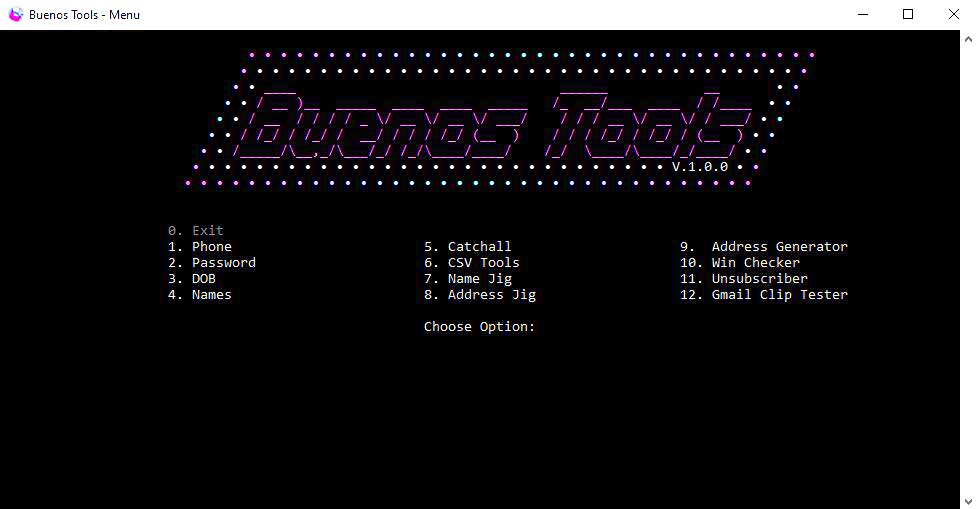Click the scrollbar up arrow
Image resolution: width=977 pixels, height=509 pixels.
(968, 39)
